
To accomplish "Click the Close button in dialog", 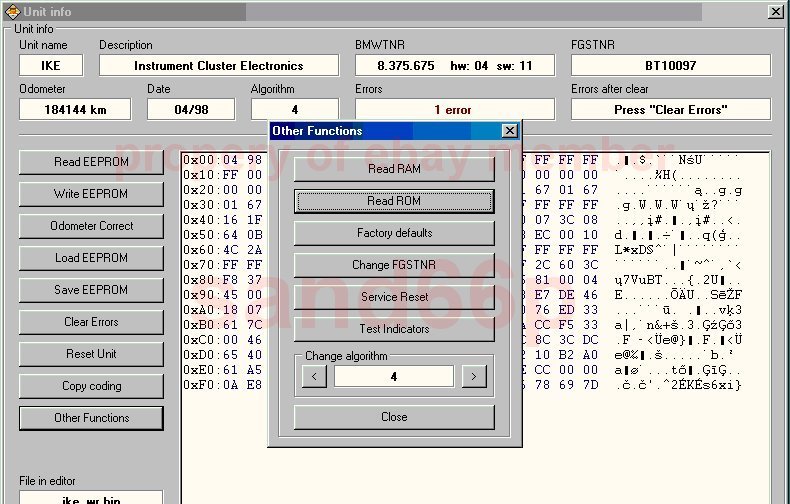I will tap(394, 417).
